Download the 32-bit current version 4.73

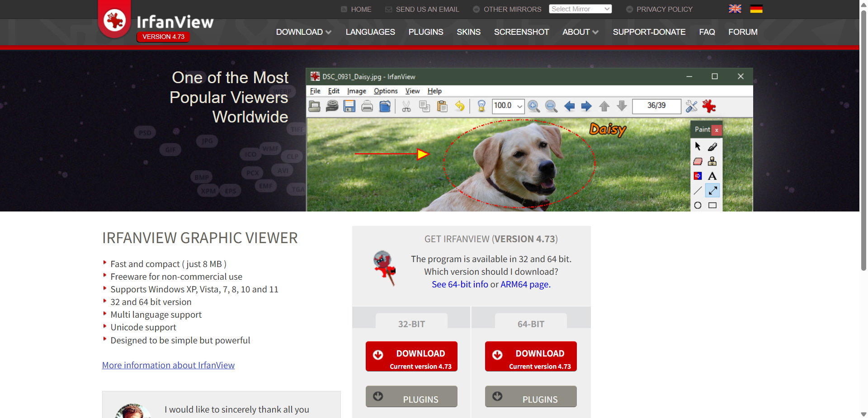[x=411, y=357]
